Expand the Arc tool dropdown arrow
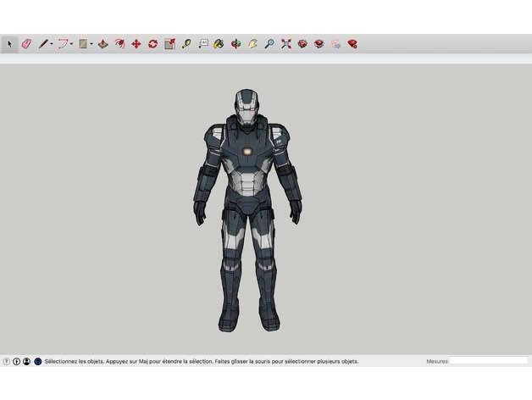Viewport: 532px width, 400px height. pyautogui.click(x=72, y=44)
